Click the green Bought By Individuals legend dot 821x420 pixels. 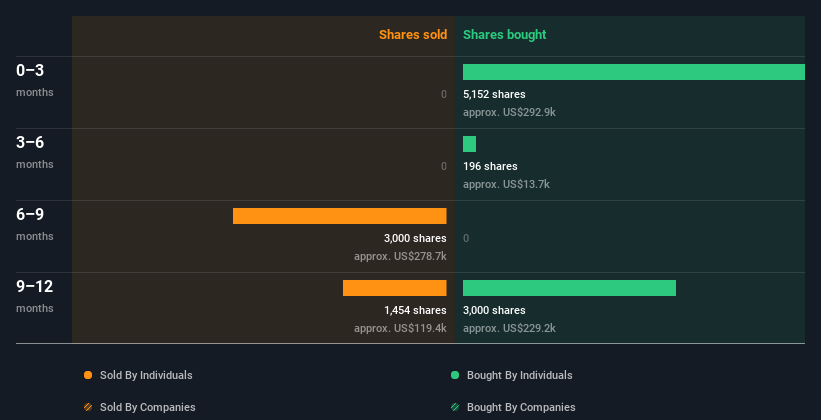click(x=455, y=375)
